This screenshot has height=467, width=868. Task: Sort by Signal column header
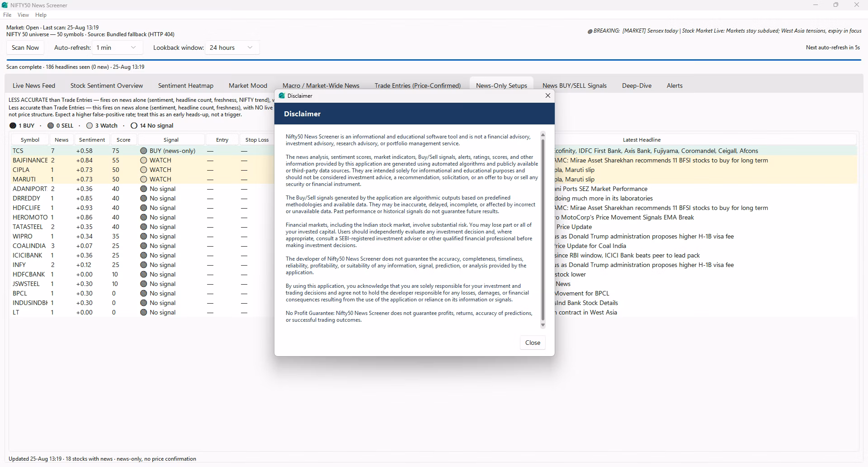pyautogui.click(x=171, y=140)
